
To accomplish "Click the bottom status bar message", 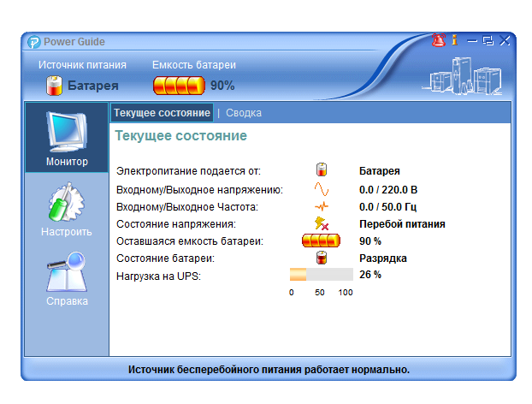I will click(269, 370).
